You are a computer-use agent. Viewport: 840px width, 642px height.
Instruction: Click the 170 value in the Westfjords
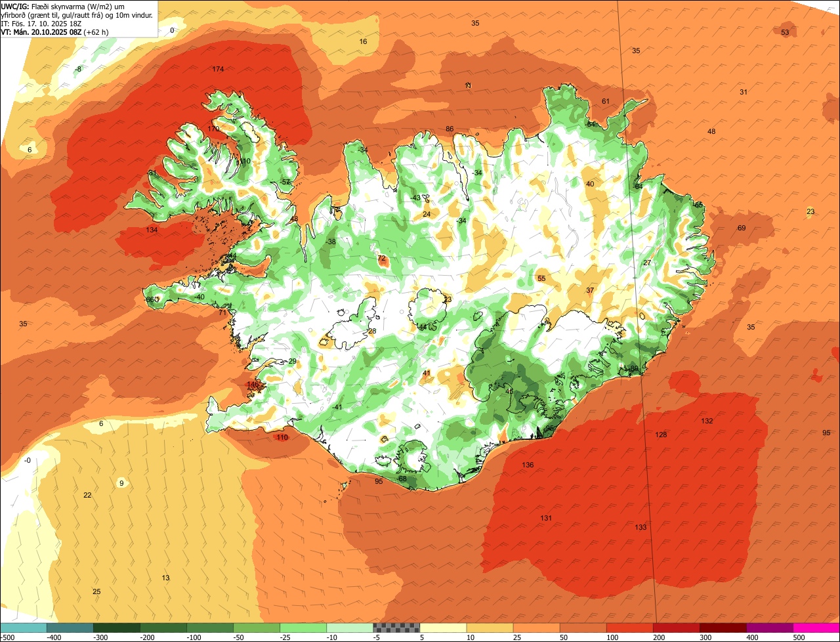click(214, 129)
